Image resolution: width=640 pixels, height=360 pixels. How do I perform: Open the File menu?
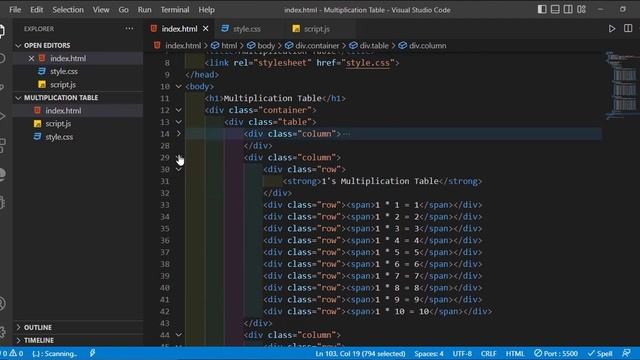15,9
